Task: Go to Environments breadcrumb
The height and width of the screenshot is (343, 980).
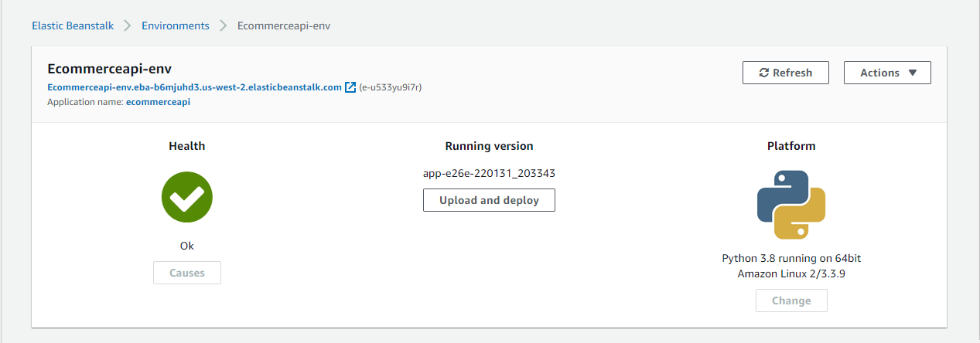Action: tap(175, 25)
